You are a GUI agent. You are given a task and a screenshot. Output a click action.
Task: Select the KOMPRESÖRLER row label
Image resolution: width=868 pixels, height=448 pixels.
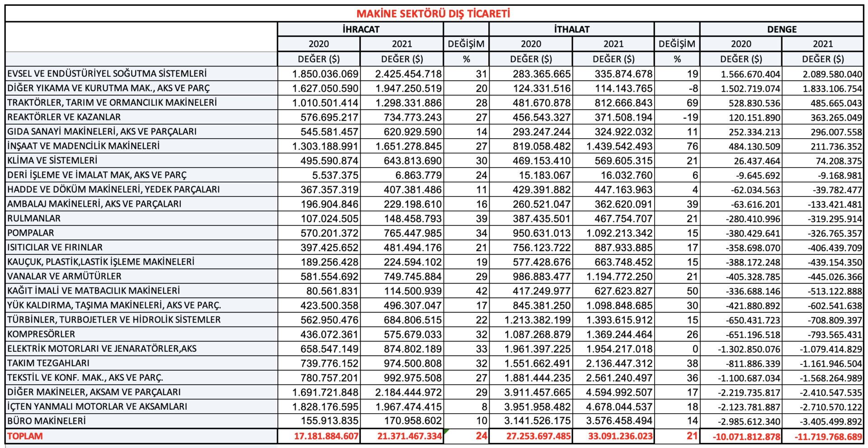pyautogui.click(x=41, y=334)
